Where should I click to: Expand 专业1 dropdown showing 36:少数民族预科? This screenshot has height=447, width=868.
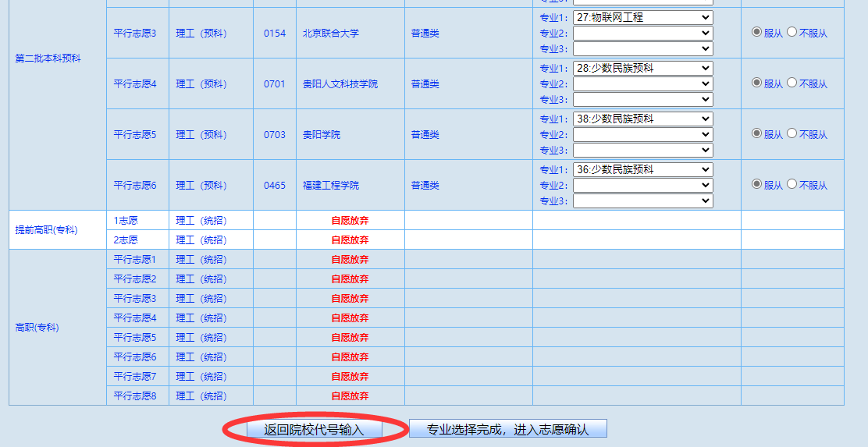642,170
